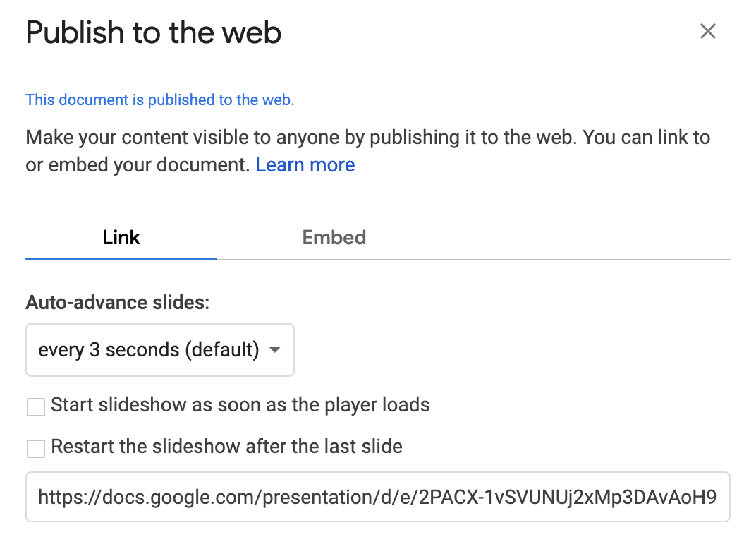Click the blue underline beneath the Link tab
756x542 pixels.
(121, 259)
